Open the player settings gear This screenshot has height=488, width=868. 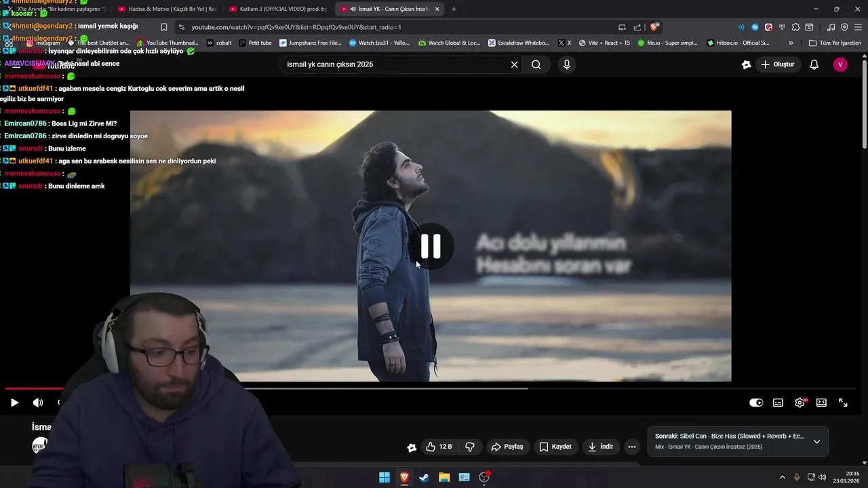pos(800,403)
